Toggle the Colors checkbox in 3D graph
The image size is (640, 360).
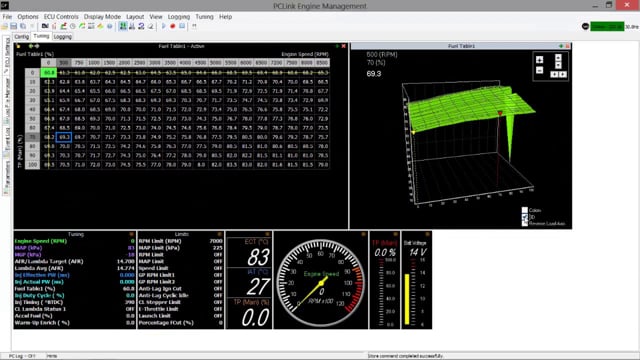tap(524, 210)
